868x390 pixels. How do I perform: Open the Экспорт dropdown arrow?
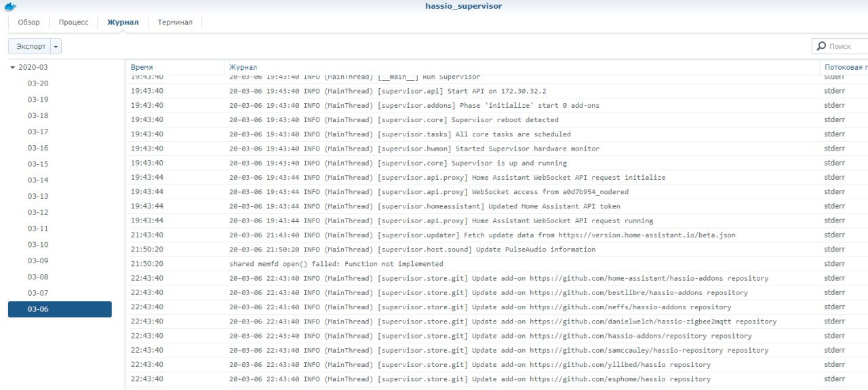56,46
